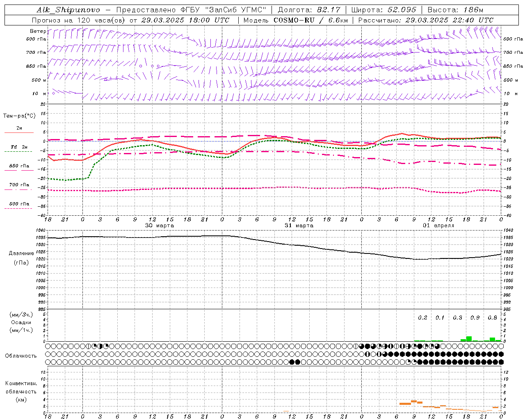Click the "31 марта" date label
This screenshot has height=420, width=525.
coord(299,226)
